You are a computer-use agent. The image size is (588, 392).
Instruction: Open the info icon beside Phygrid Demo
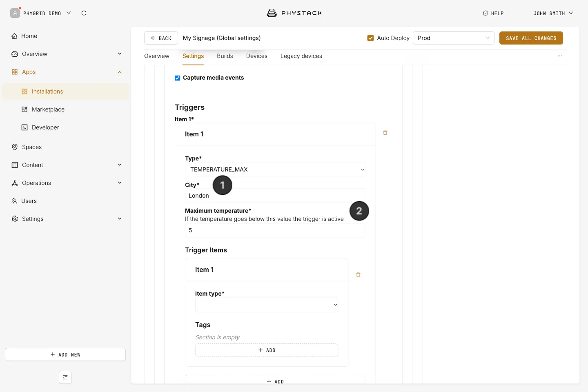84,13
